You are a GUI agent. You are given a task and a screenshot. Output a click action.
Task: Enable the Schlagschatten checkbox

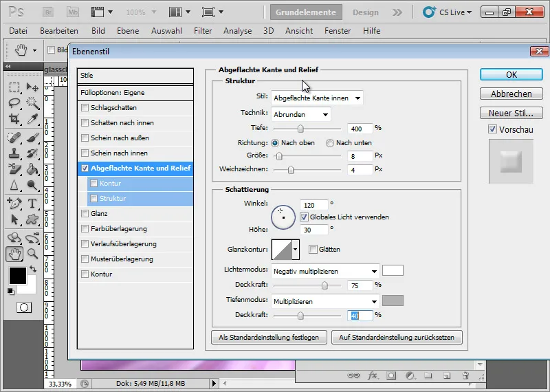[85, 108]
